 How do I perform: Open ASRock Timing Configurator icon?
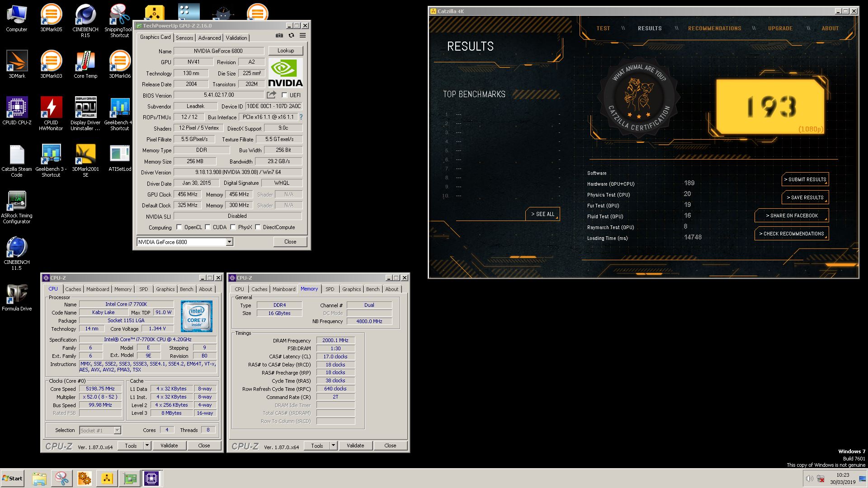(17, 207)
